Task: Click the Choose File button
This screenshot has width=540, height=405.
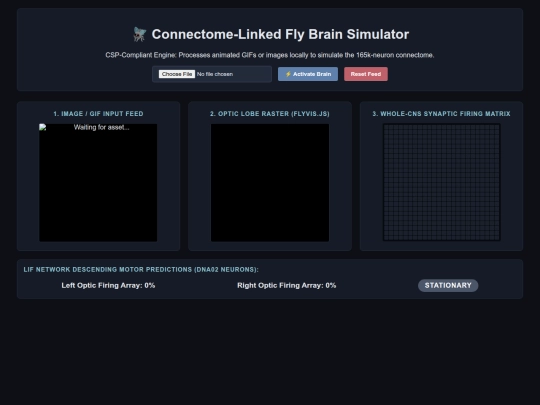Action: tap(177, 74)
